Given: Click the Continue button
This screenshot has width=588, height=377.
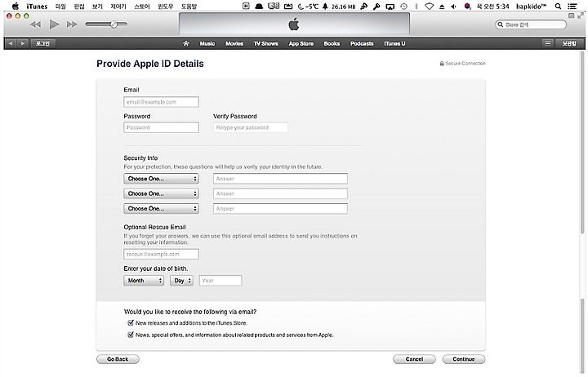Looking at the screenshot, I should [x=464, y=359].
